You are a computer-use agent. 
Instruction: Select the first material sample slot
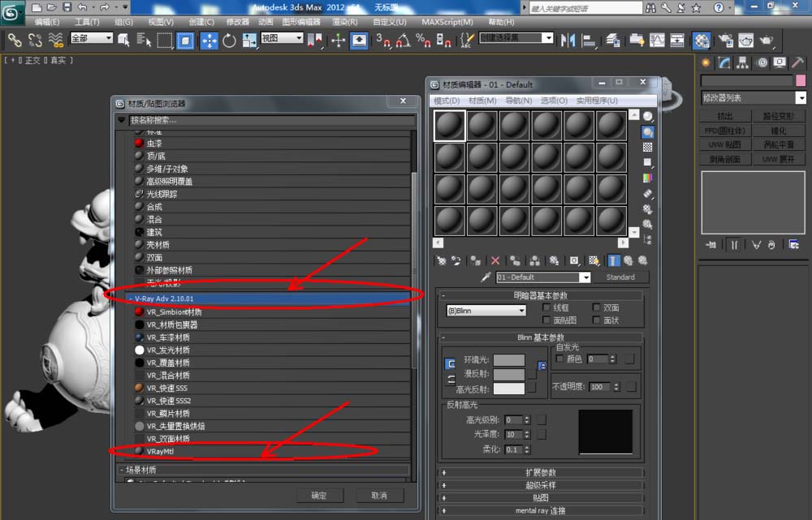pos(449,126)
